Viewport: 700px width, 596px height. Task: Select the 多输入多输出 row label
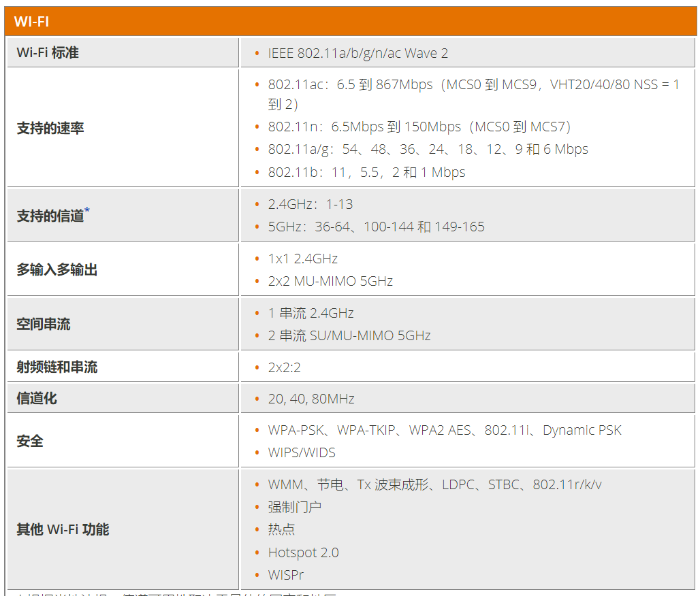click(x=57, y=270)
